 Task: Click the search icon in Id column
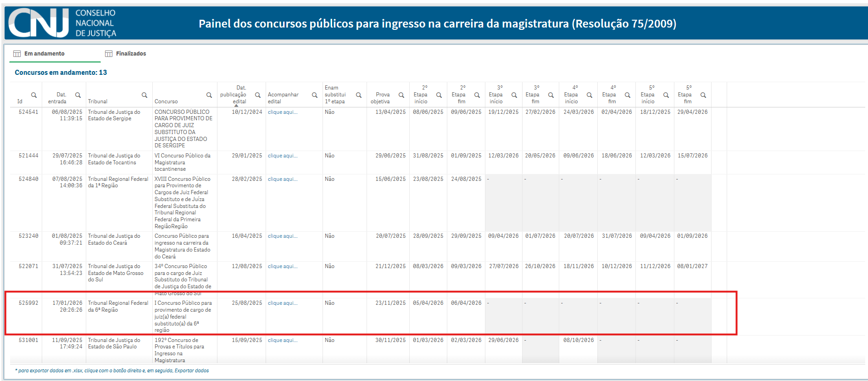pyautogui.click(x=34, y=95)
